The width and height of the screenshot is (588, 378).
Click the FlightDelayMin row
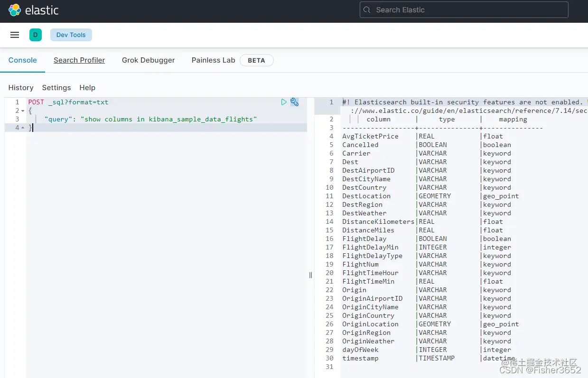coord(427,247)
